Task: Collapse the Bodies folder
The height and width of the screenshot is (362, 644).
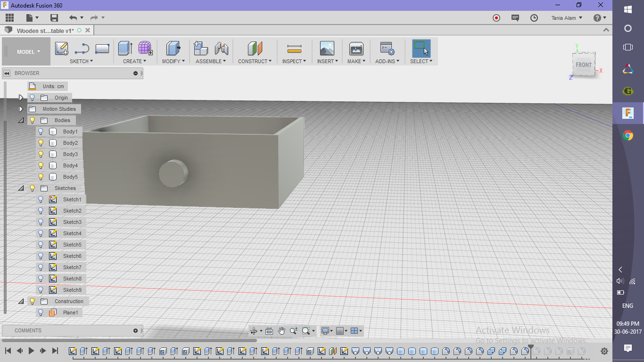Action: pos(21,120)
